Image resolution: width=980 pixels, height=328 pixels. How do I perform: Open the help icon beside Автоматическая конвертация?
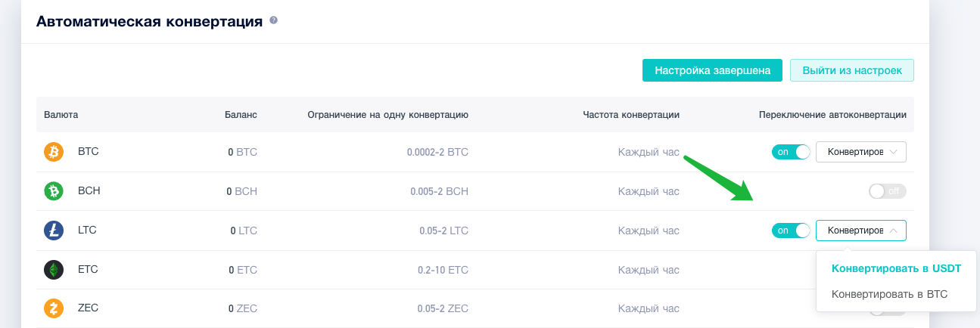point(274,20)
